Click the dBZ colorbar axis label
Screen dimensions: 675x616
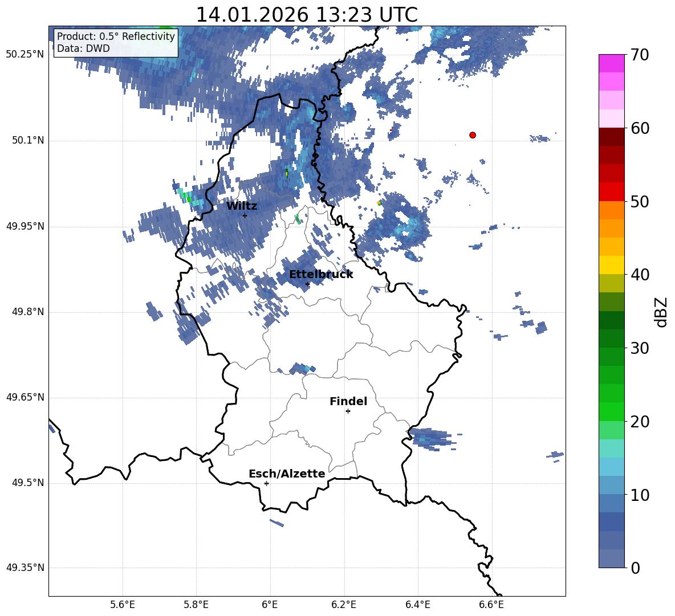661,312
